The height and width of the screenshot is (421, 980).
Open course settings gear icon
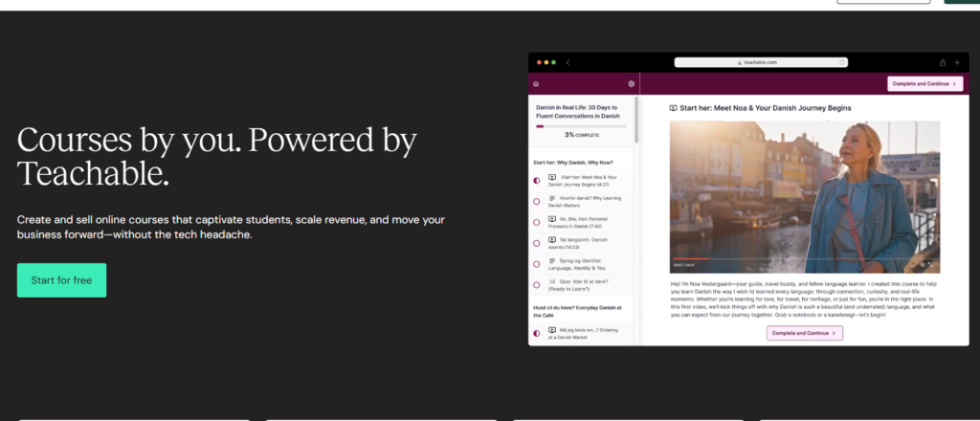[631, 84]
